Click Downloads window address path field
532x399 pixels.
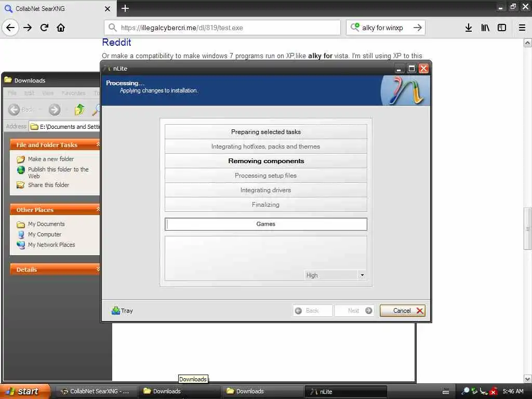(x=64, y=127)
